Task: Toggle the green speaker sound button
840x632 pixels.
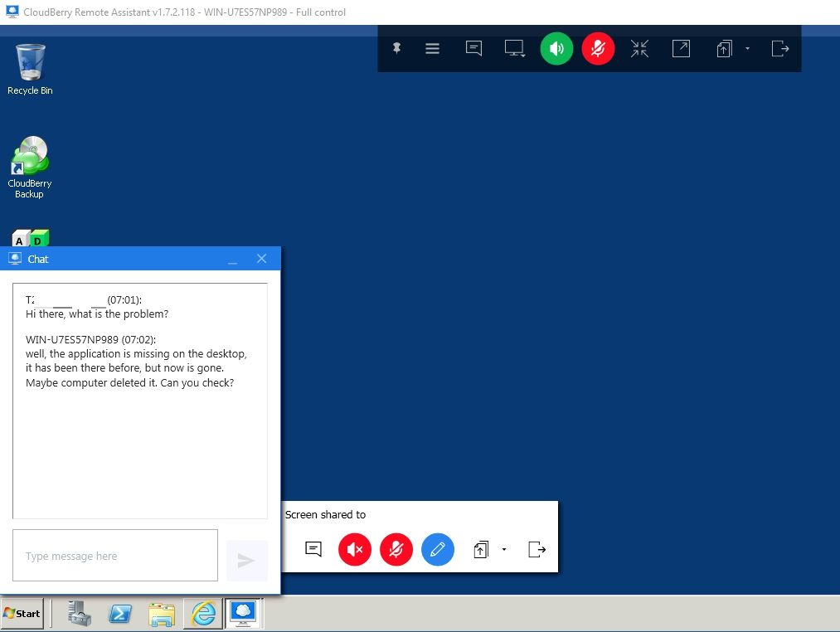Action: point(556,49)
